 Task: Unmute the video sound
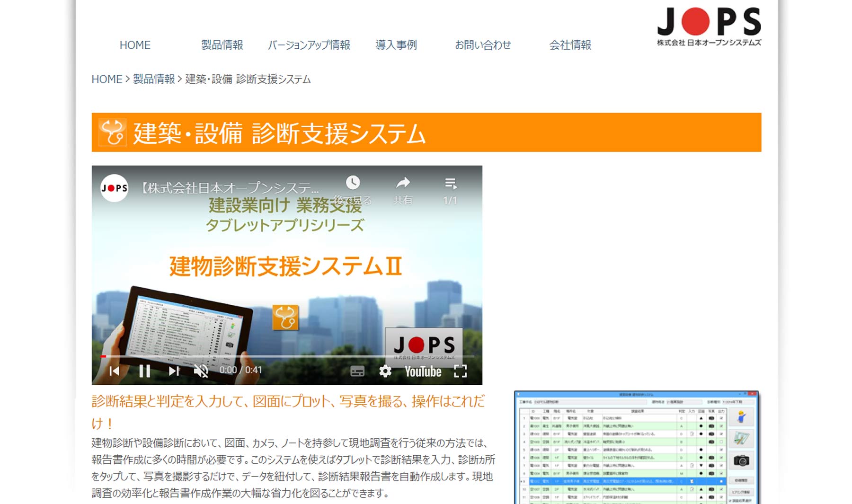(x=201, y=371)
